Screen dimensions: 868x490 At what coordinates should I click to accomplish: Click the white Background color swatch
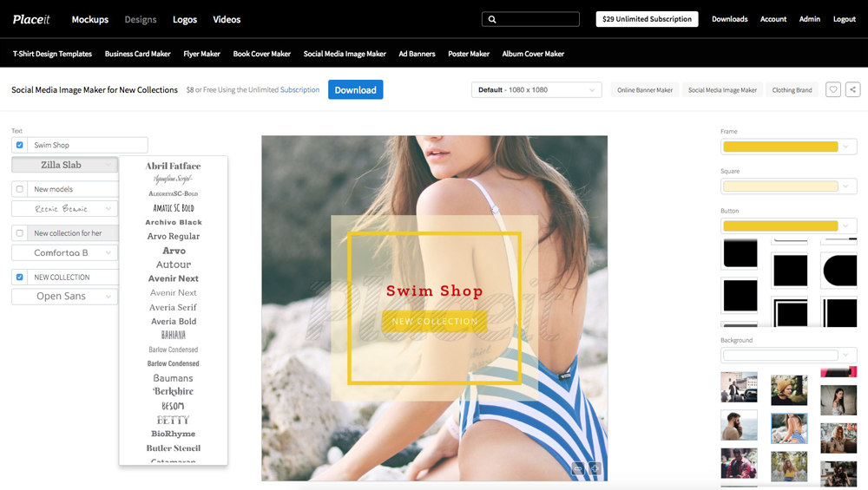tap(780, 355)
